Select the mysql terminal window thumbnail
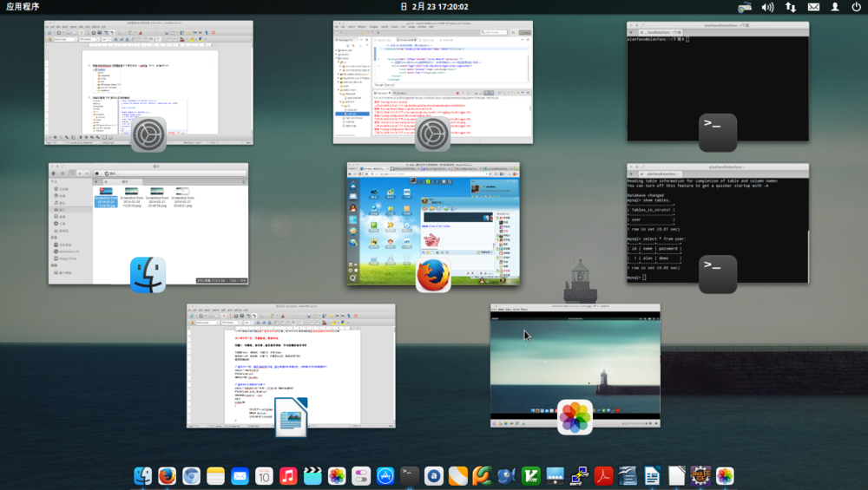Image resolution: width=868 pixels, height=490 pixels. 717,224
